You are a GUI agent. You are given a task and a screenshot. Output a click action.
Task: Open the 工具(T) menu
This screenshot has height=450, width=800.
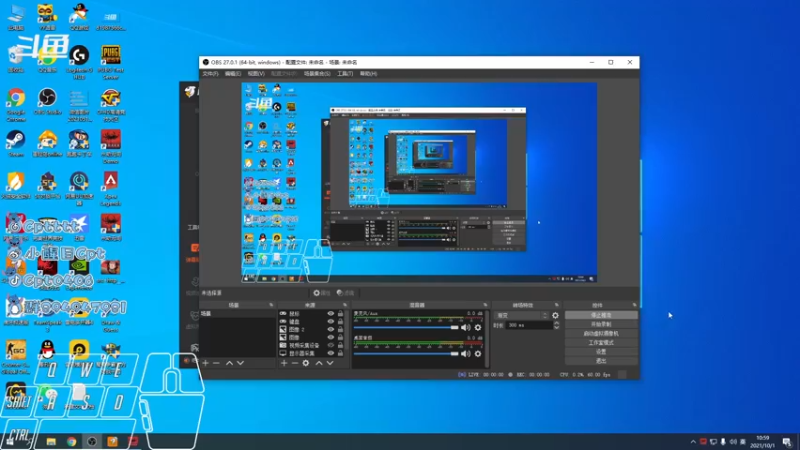click(345, 74)
